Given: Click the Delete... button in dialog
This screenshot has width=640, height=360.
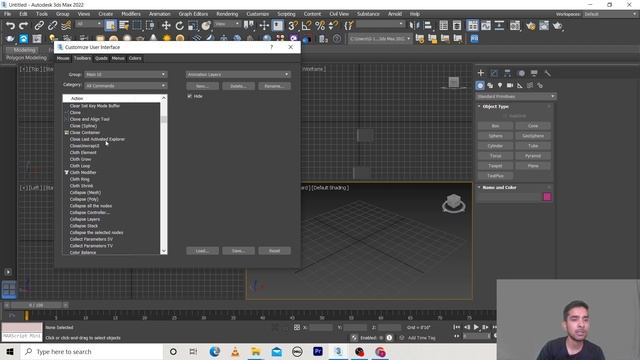Looking at the screenshot, I should click(x=238, y=86).
